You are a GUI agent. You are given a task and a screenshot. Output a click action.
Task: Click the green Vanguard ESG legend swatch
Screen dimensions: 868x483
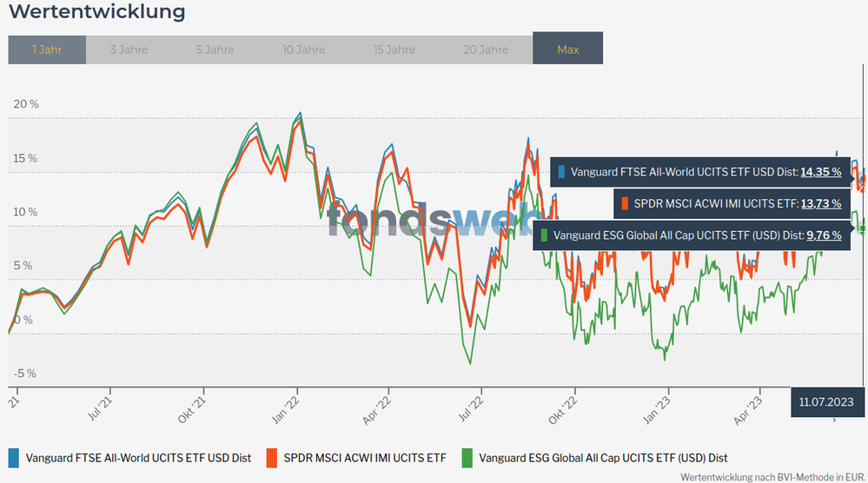pyautogui.click(x=466, y=457)
